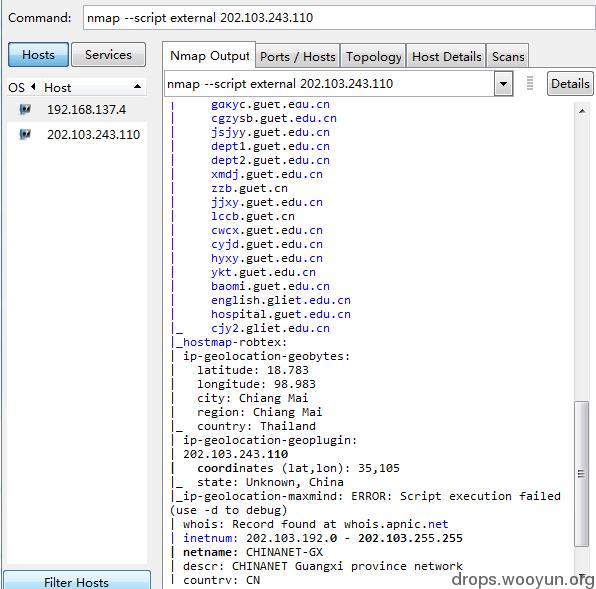Image resolution: width=596 pixels, height=589 pixels.
Task: Click scrollbar up arrow in output
Action: [x=582, y=111]
